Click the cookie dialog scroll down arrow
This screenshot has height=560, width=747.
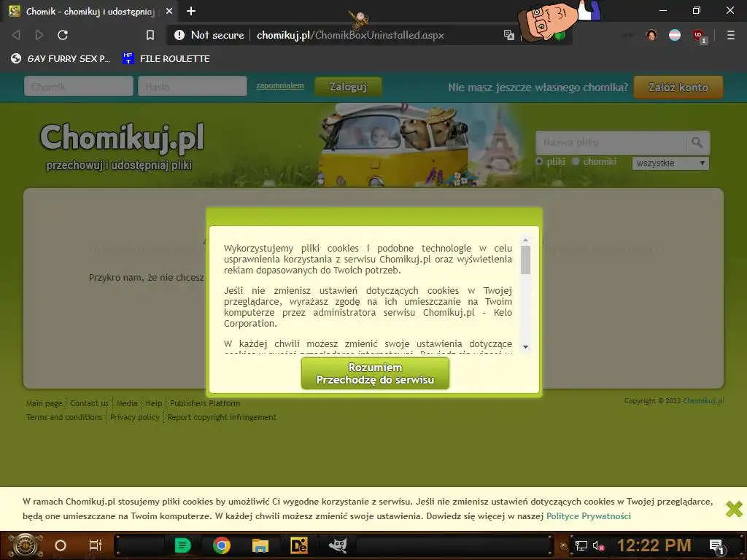click(525, 346)
